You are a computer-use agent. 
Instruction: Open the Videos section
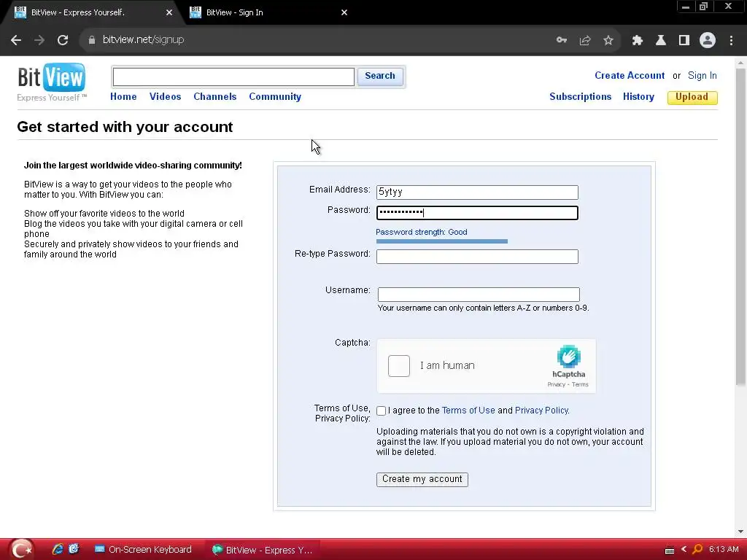[166, 97]
